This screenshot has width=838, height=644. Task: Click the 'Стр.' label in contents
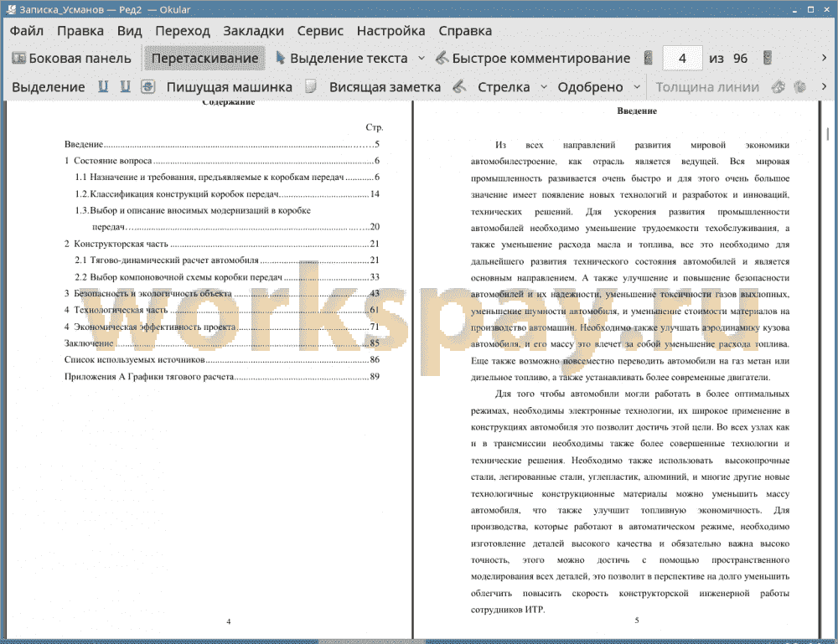point(374,127)
